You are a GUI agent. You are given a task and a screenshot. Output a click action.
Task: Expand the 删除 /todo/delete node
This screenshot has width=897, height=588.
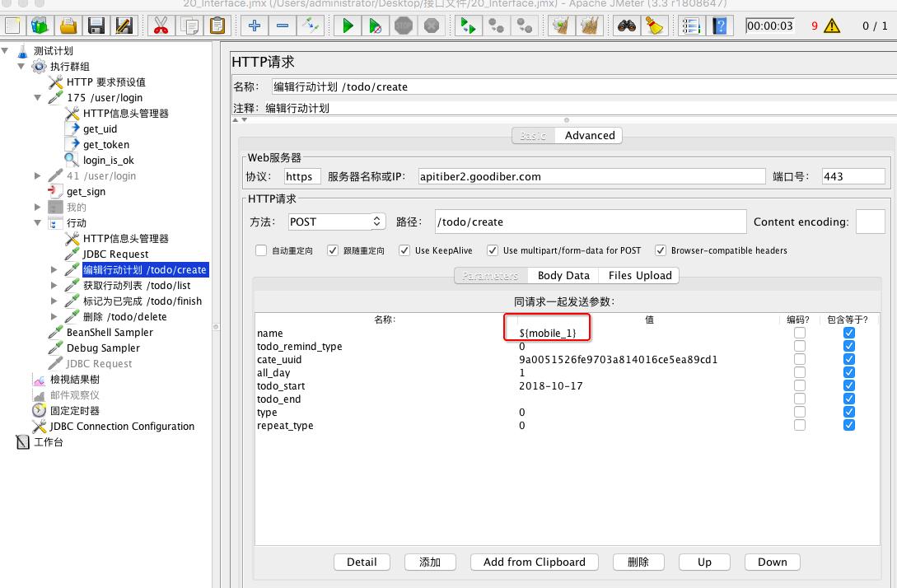pyautogui.click(x=54, y=316)
